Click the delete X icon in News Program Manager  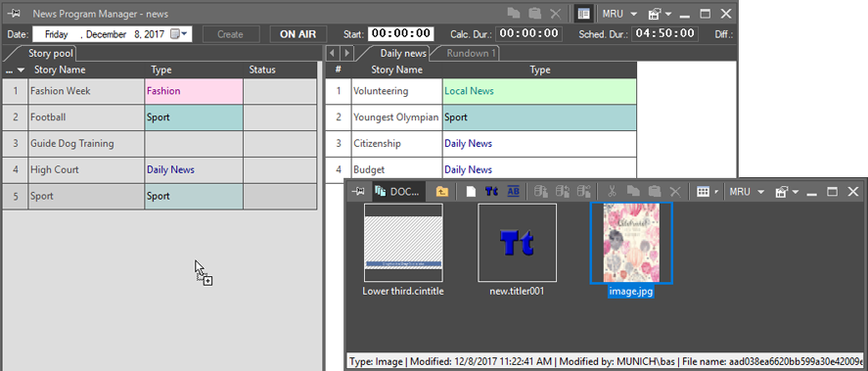tap(555, 14)
